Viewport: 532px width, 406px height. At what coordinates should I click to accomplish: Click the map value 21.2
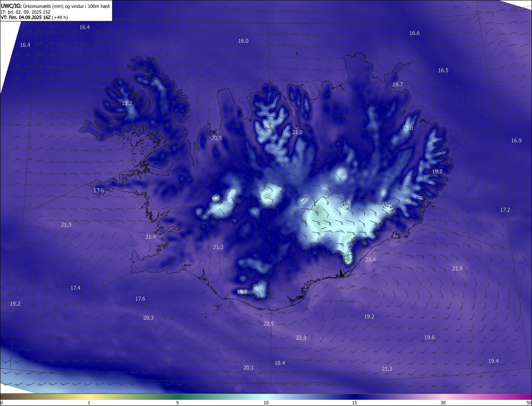tap(218, 247)
